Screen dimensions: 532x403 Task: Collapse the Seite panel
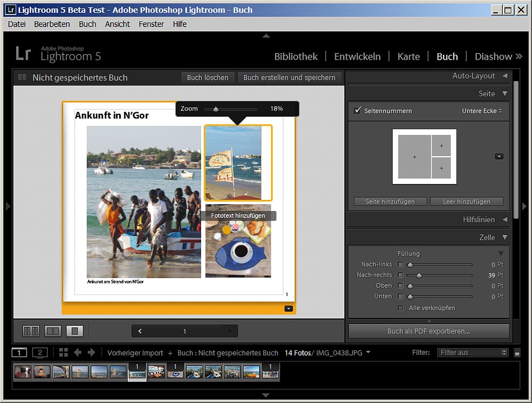point(505,93)
